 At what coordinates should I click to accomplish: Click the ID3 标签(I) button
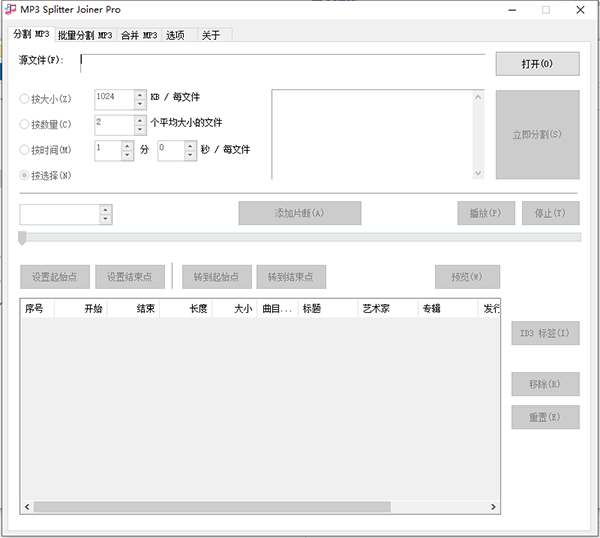click(x=545, y=333)
